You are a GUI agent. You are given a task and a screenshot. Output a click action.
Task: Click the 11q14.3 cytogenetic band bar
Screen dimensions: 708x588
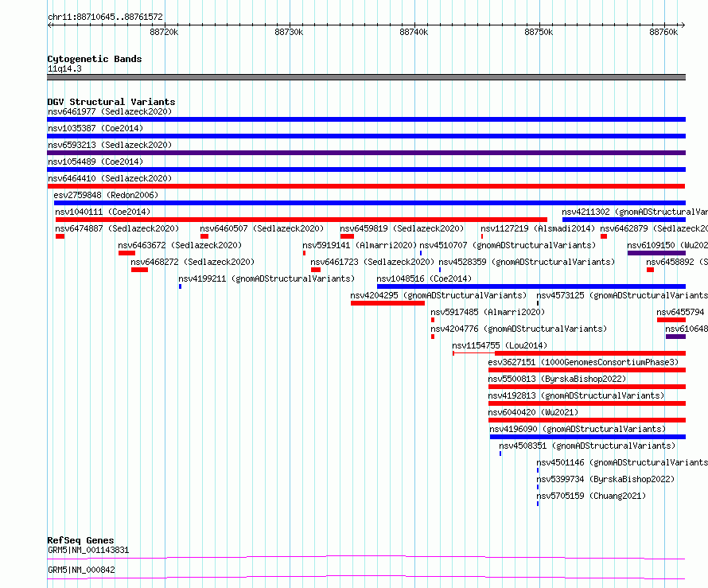366,77
